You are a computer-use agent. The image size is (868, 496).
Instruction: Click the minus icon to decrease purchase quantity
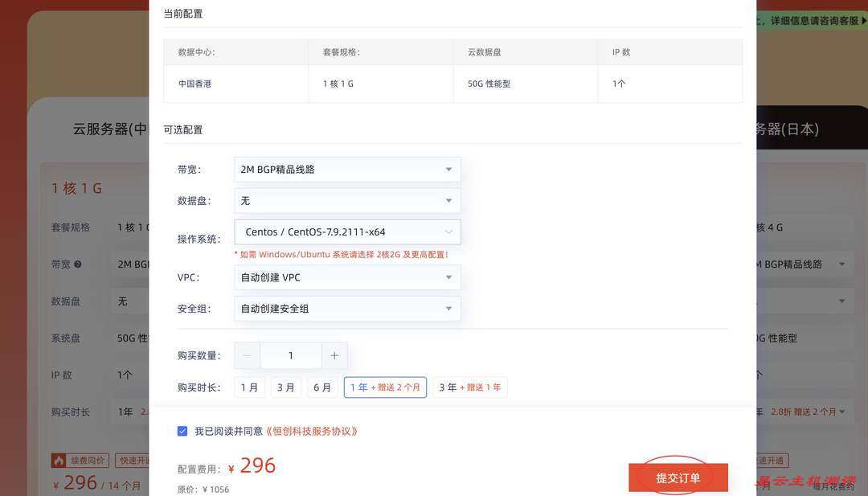pos(245,355)
